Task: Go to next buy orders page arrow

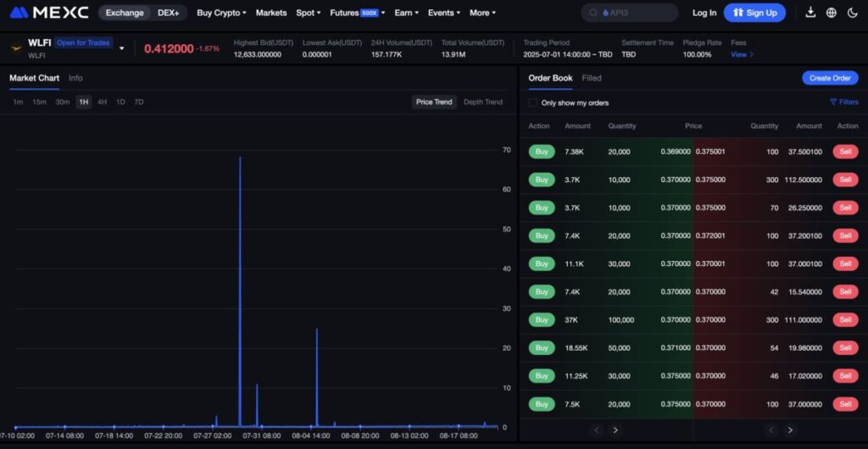Action: tap(615, 430)
